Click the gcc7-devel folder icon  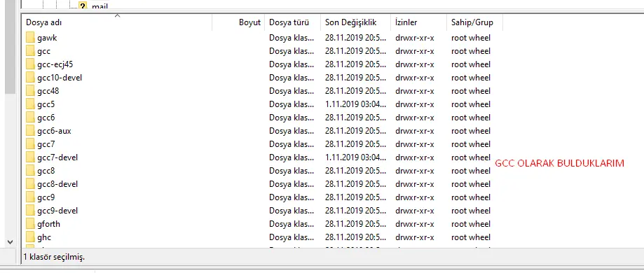(x=30, y=157)
